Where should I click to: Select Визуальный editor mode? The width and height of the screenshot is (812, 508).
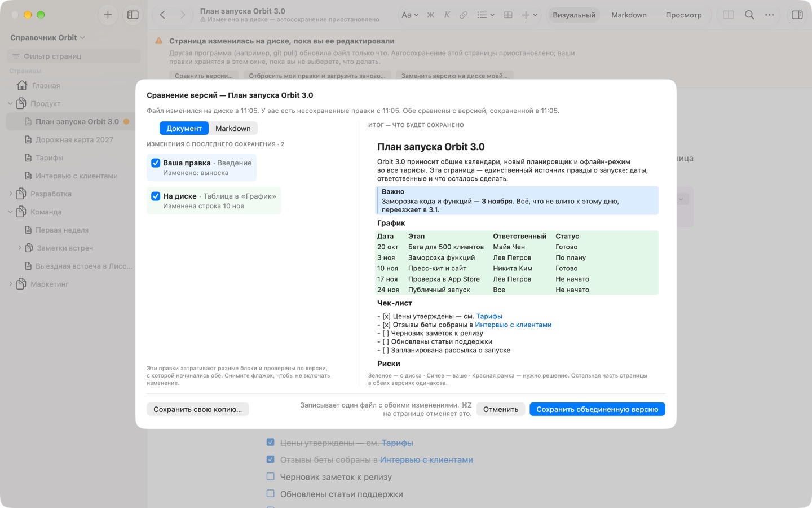[574, 15]
